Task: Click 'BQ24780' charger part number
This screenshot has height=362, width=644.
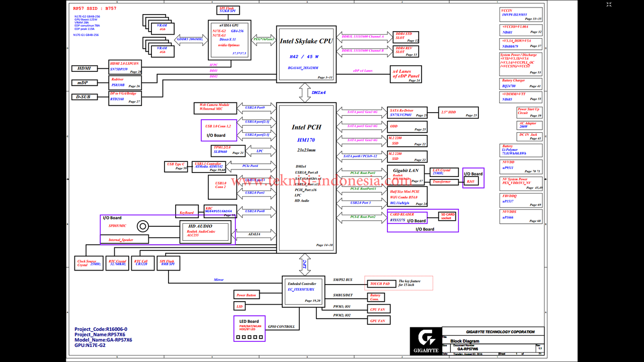Action: [x=509, y=86]
